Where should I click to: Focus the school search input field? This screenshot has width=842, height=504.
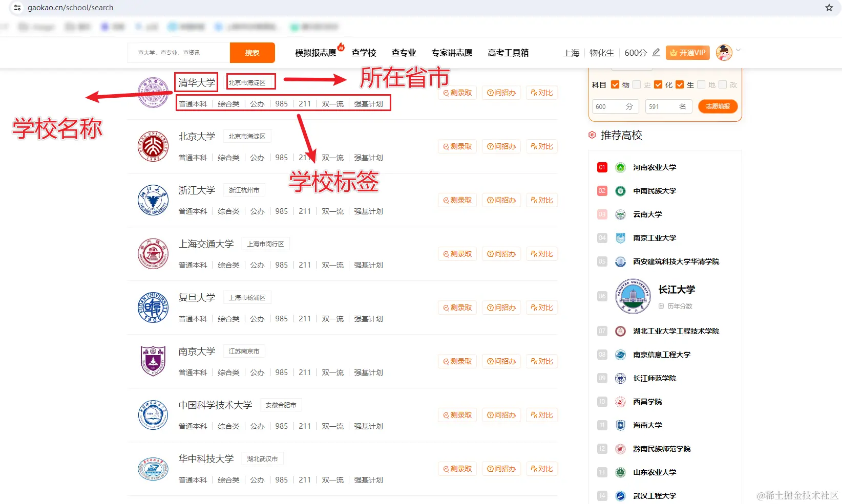(x=179, y=53)
